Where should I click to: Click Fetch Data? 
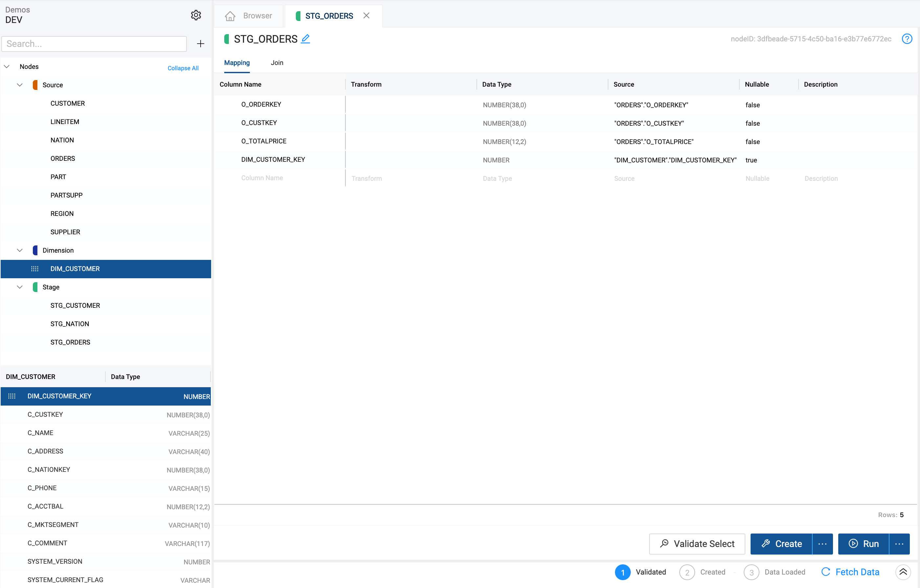tap(850, 572)
